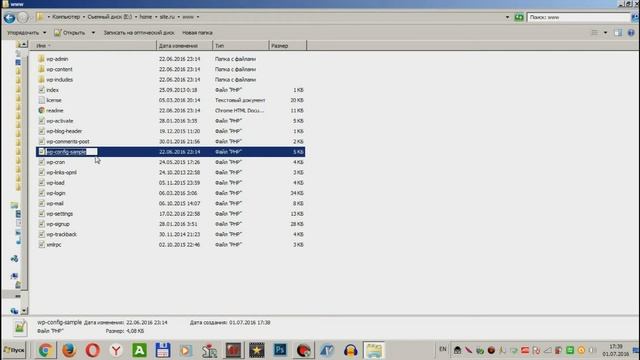Viewport: 640px width, 360px height.
Task: Sort by the Size column header
Action: point(287,46)
